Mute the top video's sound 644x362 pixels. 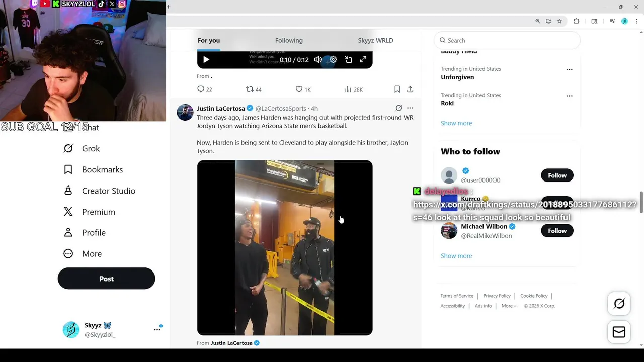point(318,60)
